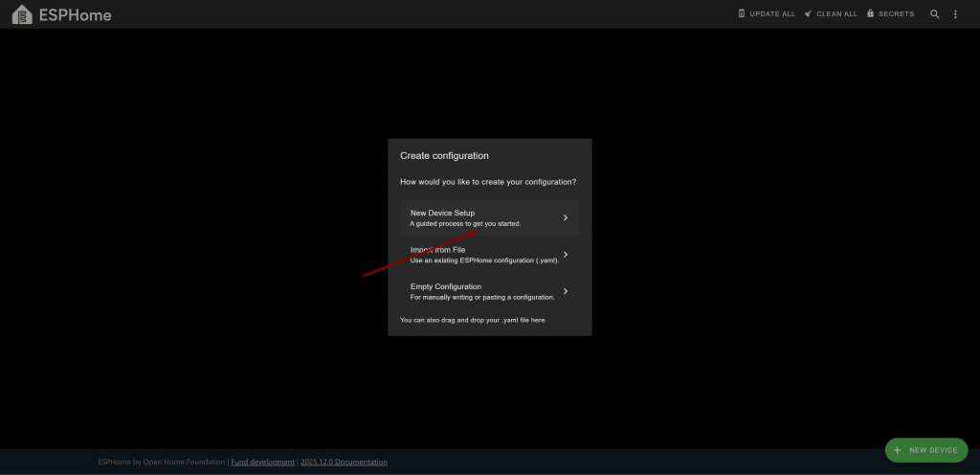
Task: Open the Fund development link
Action: point(263,462)
